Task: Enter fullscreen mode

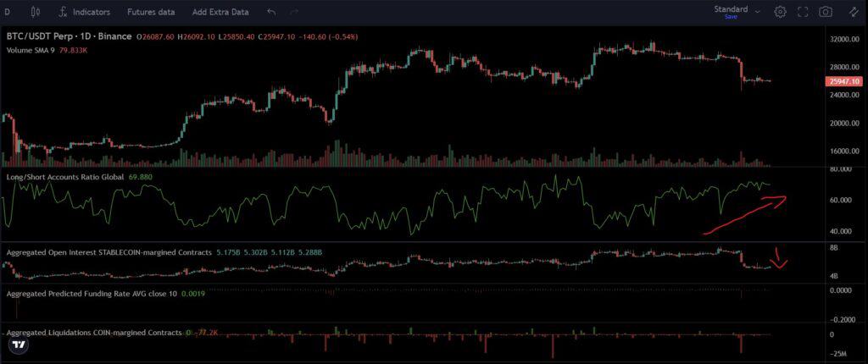Action: tap(803, 12)
